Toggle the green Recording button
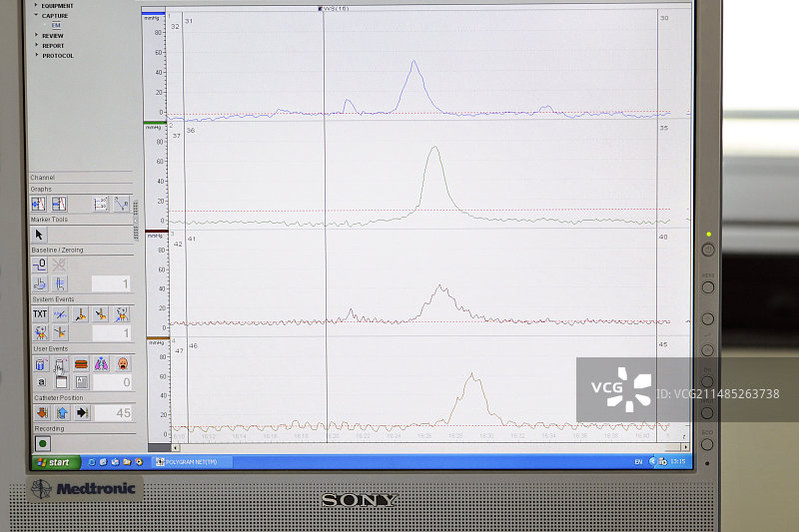 pyautogui.click(x=43, y=442)
